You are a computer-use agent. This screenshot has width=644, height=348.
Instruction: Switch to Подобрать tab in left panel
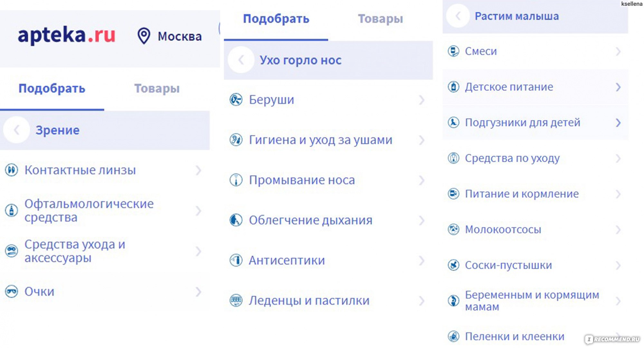click(x=52, y=88)
